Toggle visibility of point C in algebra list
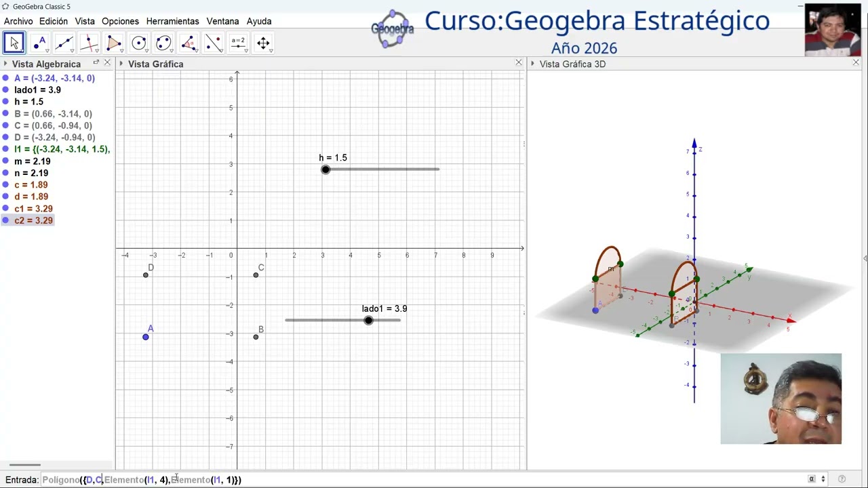 click(6, 126)
